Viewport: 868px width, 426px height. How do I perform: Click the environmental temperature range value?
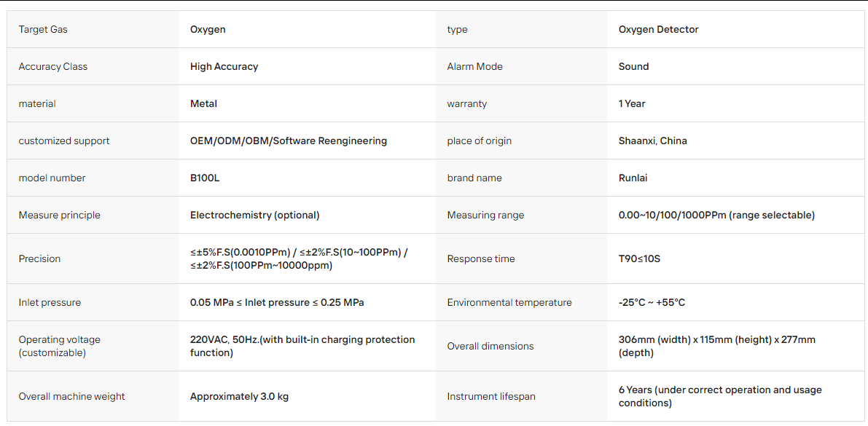pyautogui.click(x=652, y=303)
